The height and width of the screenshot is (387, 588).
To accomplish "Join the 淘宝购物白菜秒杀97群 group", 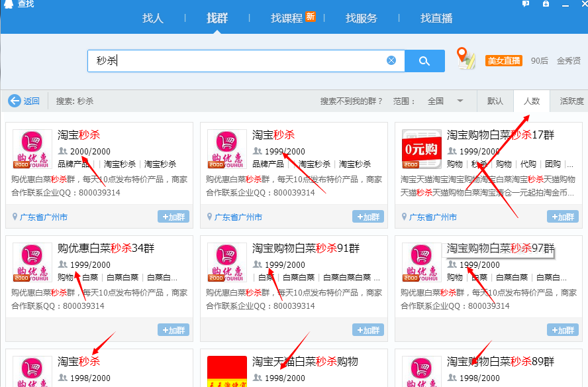I will [x=562, y=330].
